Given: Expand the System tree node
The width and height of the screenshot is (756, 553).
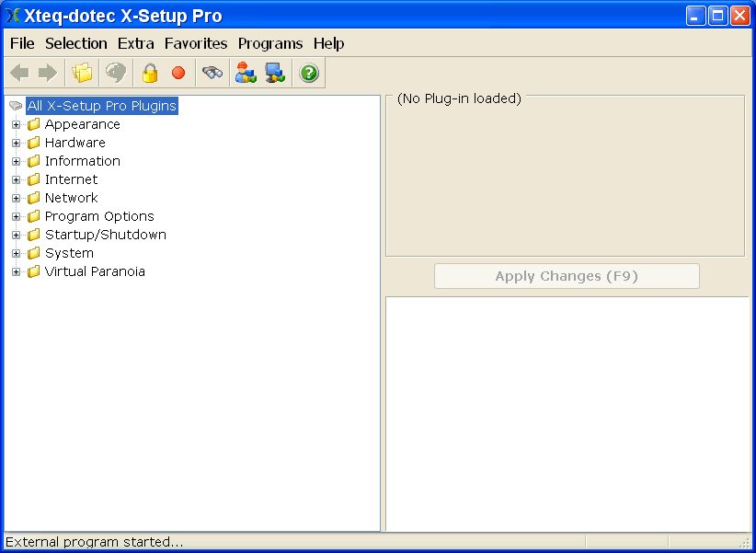Looking at the screenshot, I should (16, 253).
